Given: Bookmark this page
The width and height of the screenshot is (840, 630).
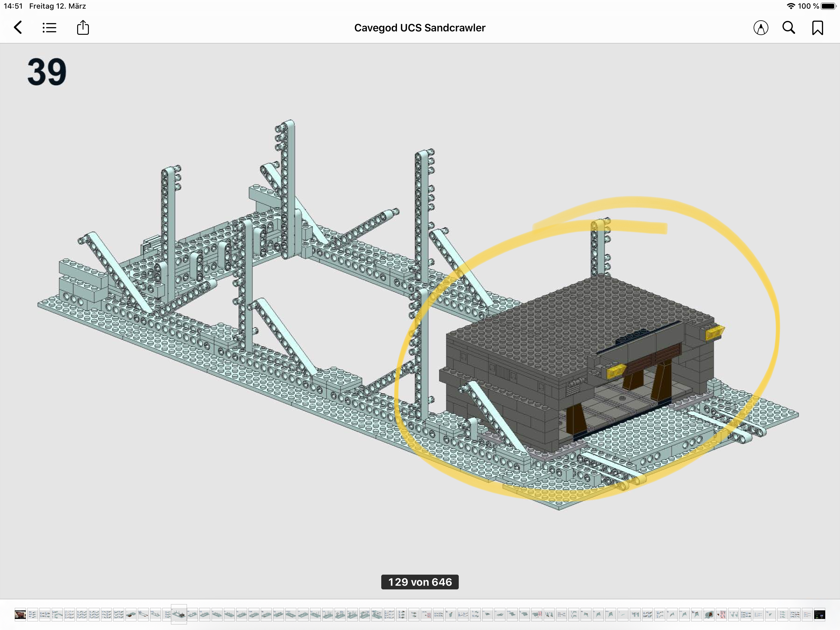Looking at the screenshot, I should click(x=817, y=28).
